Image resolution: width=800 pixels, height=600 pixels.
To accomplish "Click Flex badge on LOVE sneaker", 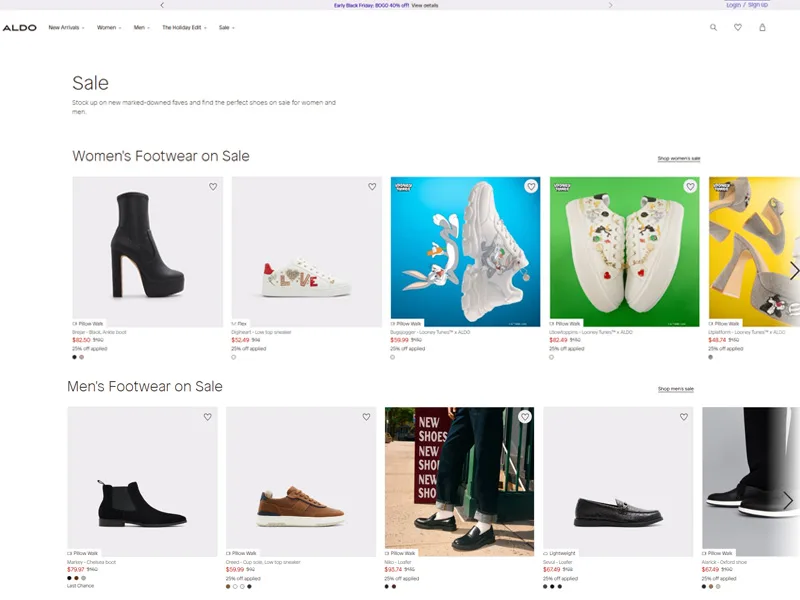I will 239,324.
